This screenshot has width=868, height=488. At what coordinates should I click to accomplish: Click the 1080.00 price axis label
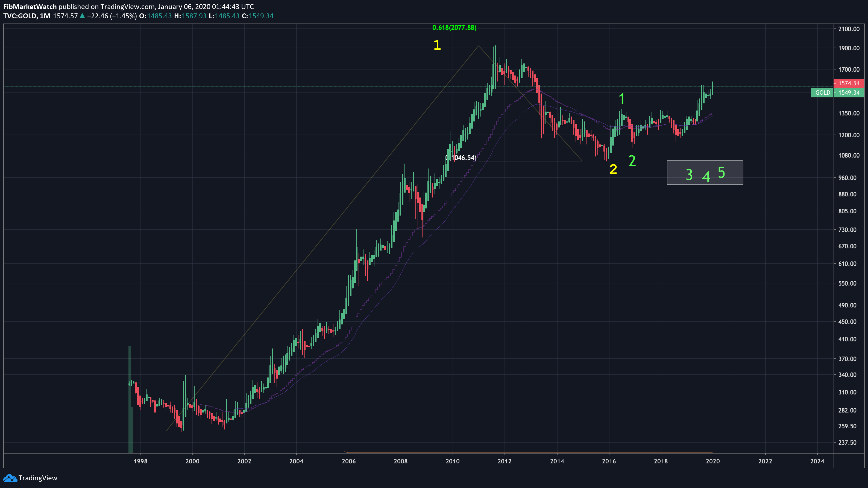849,155
